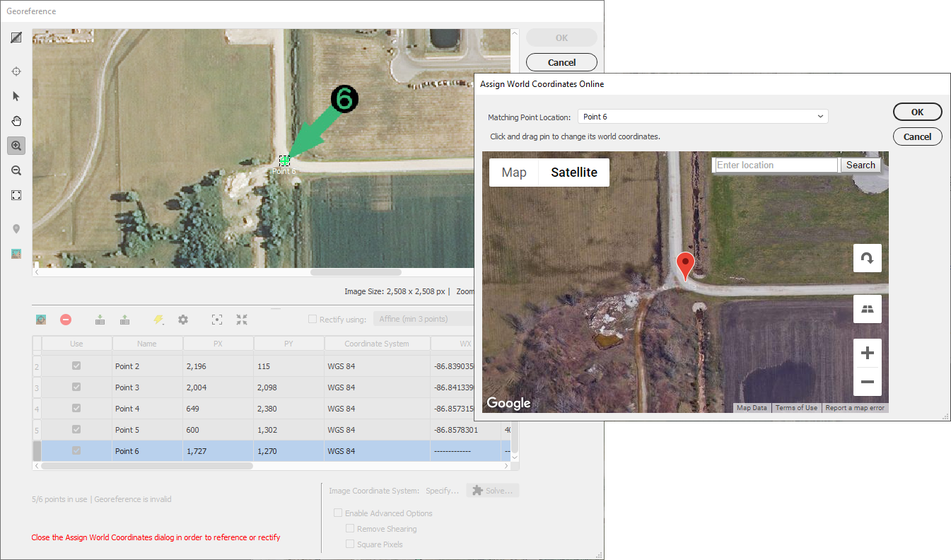Toggle the Use checkbox for Point 4
Viewport: 951px width, 560px height.
click(76, 408)
